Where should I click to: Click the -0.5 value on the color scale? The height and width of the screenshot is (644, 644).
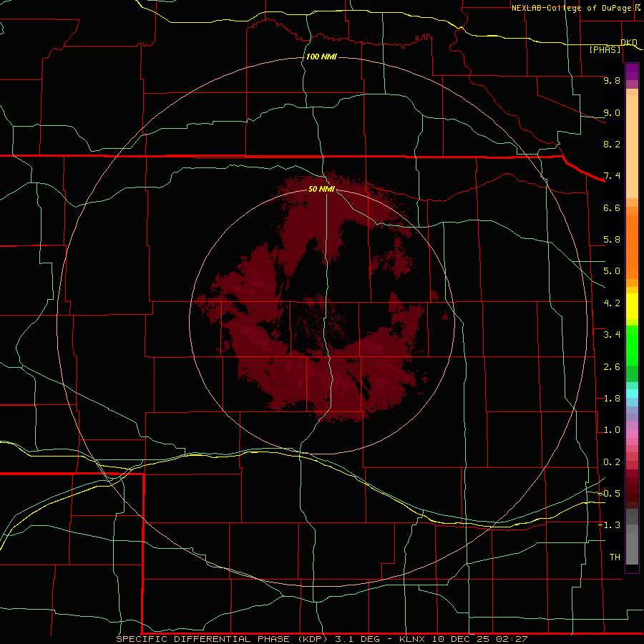click(609, 494)
